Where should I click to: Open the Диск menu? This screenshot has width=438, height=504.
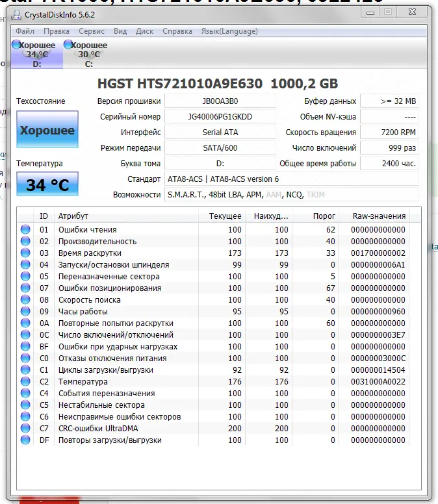click(x=144, y=31)
